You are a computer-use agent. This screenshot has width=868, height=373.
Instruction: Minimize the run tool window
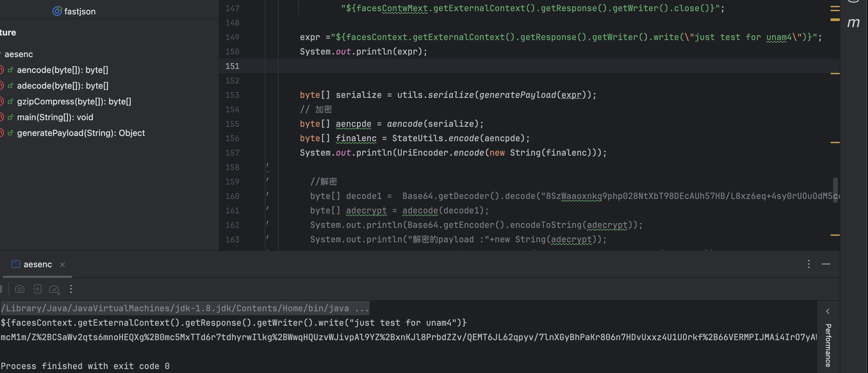pos(826,264)
